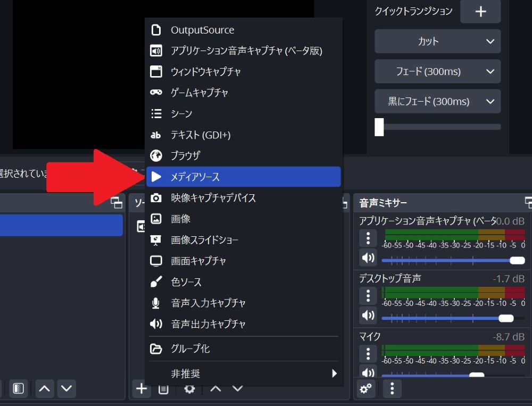The image size is (532, 406).
Task: Open the カット transition dropdown
Action: [438, 41]
